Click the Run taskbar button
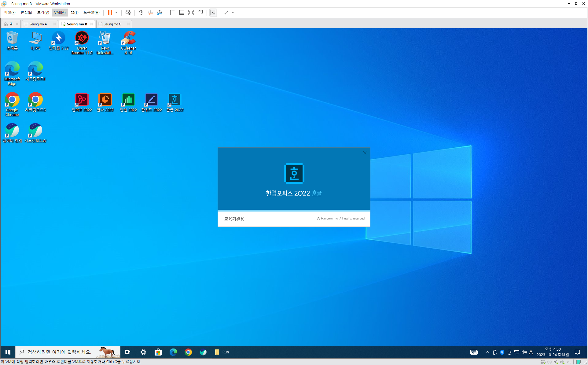 226,352
